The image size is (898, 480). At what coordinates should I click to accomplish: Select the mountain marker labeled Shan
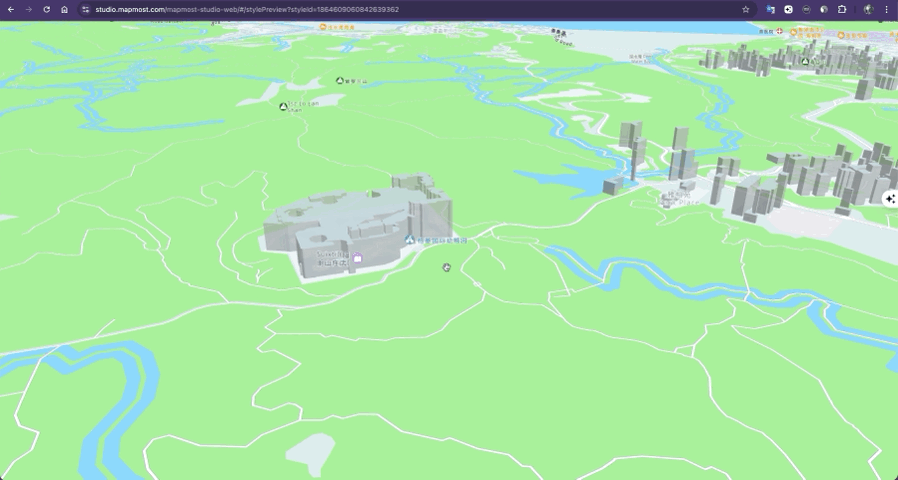coord(283,107)
